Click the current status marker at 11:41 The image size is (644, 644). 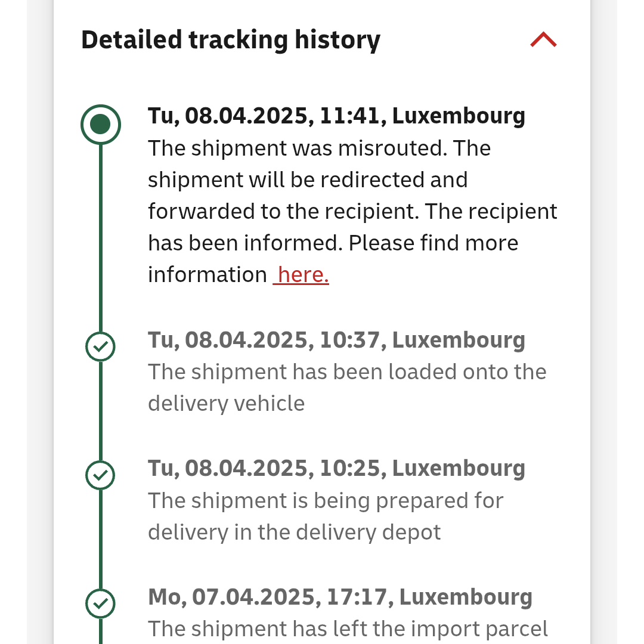click(x=101, y=125)
